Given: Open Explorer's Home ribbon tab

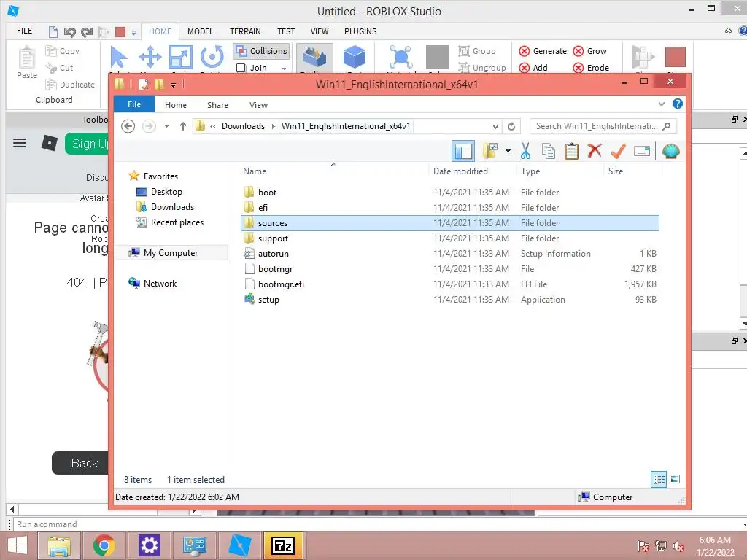Looking at the screenshot, I should (175, 105).
